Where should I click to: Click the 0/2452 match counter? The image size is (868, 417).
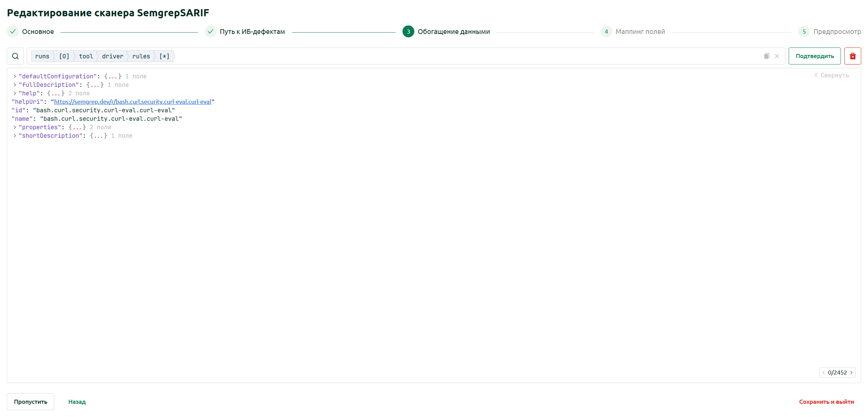click(x=837, y=373)
